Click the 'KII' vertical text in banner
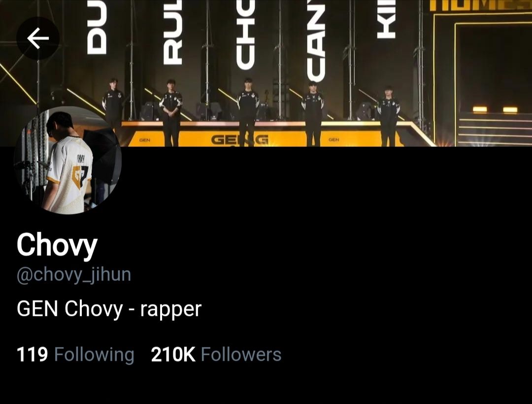The height and width of the screenshot is (404, 532). pos(386,19)
